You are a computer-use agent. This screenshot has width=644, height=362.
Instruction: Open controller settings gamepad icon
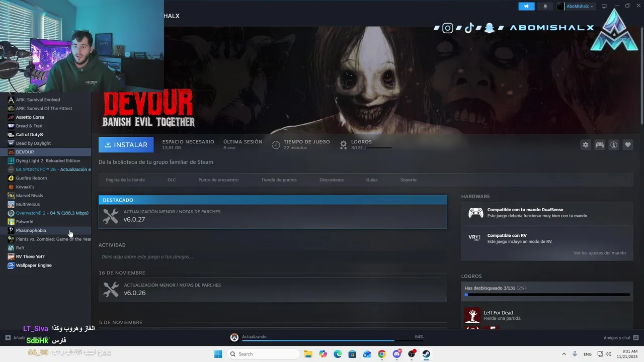600,145
